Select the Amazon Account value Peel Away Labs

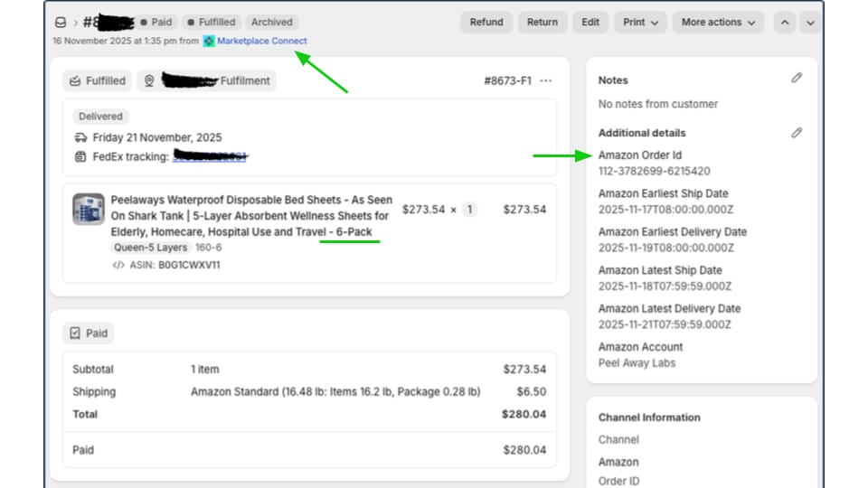click(637, 363)
